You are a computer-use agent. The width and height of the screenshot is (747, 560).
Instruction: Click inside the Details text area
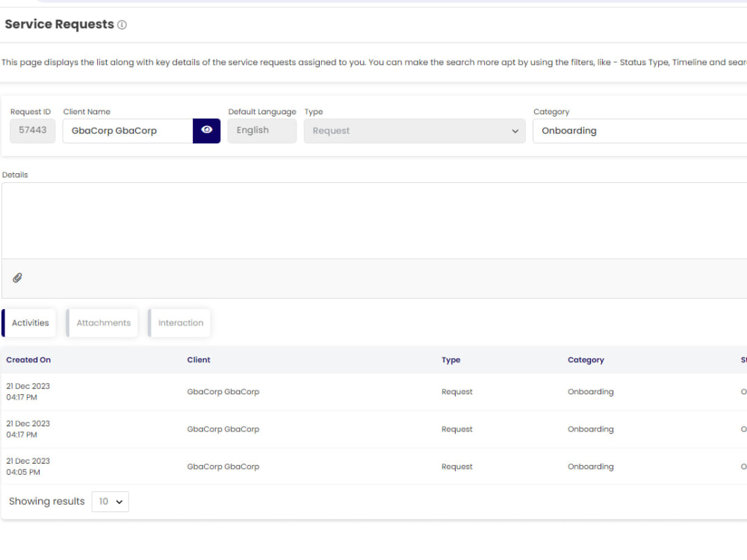point(374,221)
